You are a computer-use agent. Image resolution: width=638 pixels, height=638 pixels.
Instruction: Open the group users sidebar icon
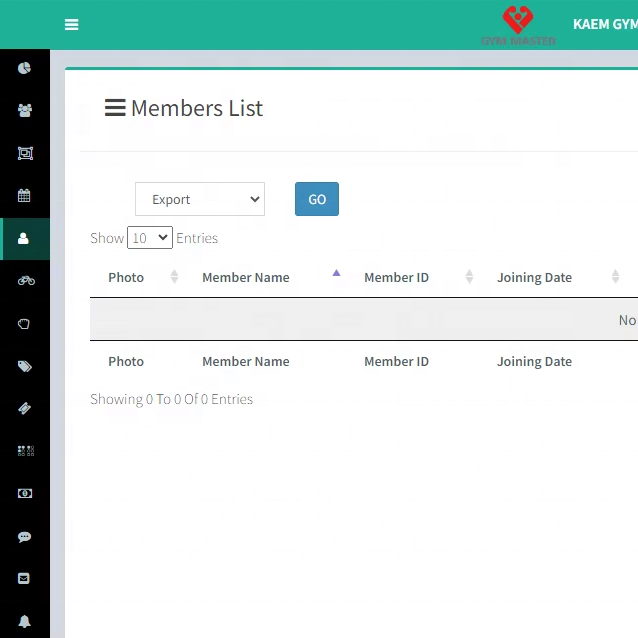pyautogui.click(x=25, y=111)
